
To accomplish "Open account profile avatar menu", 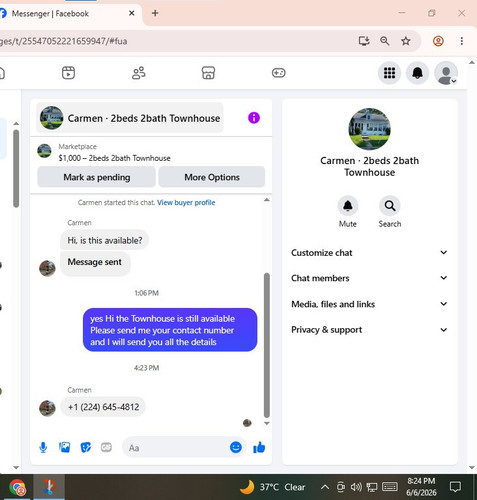I will tap(446, 73).
